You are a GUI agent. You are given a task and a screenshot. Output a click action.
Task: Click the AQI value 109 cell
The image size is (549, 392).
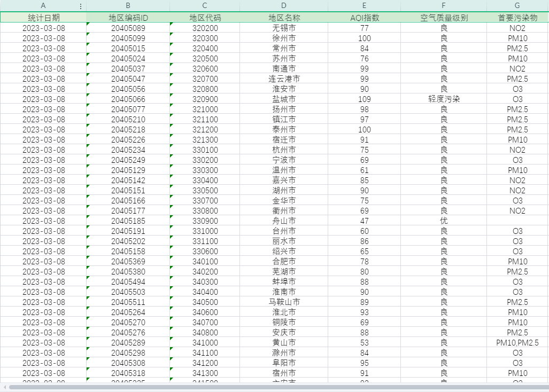[x=364, y=99]
